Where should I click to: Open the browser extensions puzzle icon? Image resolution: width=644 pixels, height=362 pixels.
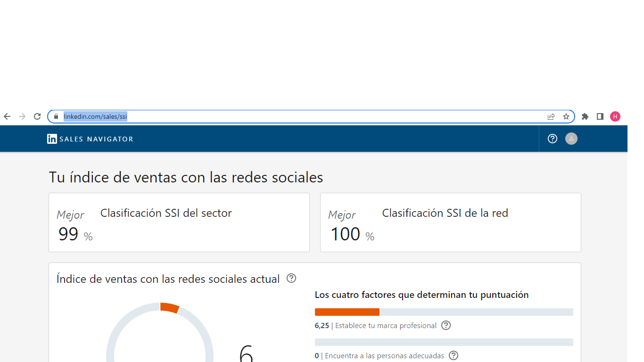click(x=585, y=116)
